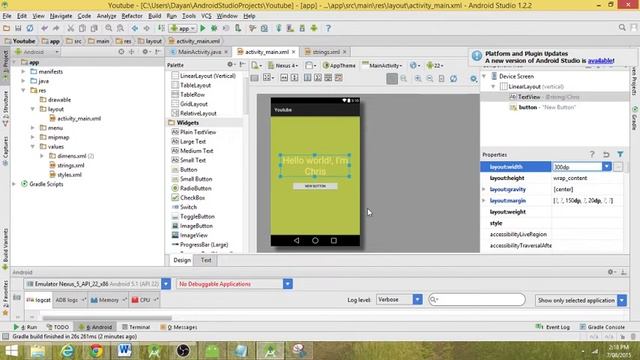Click Restore Default Value icon in Properties
Viewport: 640px width, 360px height.
(606, 154)
